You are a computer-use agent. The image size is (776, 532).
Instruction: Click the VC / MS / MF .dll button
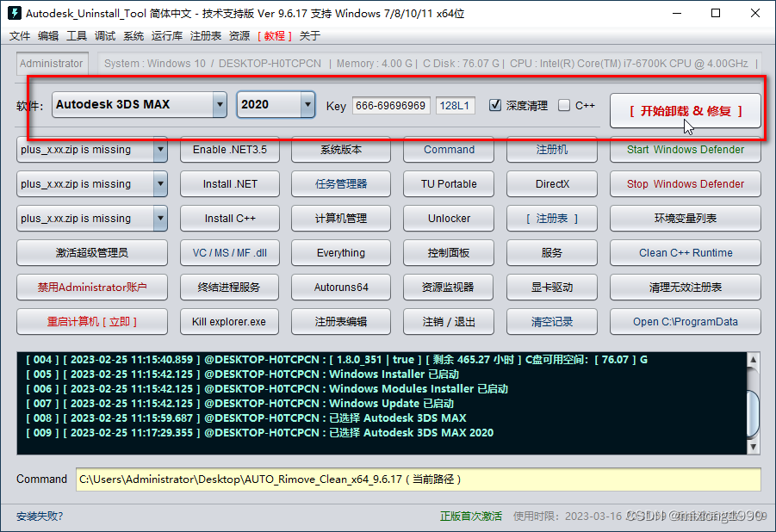(230, 253)
